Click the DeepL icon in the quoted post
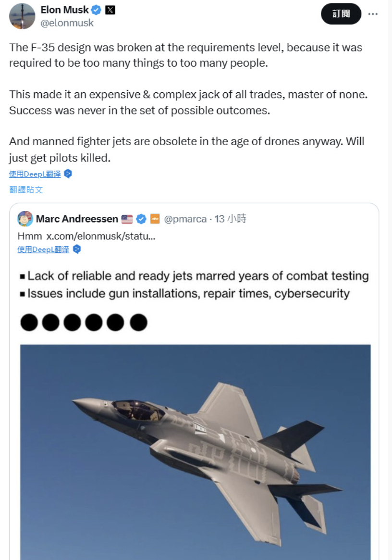The image size is (392, 560). pos(76,249)
